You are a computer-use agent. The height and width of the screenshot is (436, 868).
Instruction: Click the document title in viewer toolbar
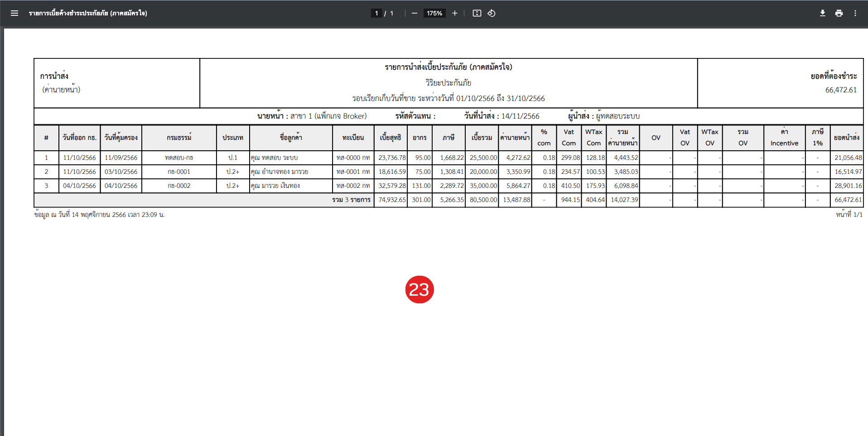[88, 13]
